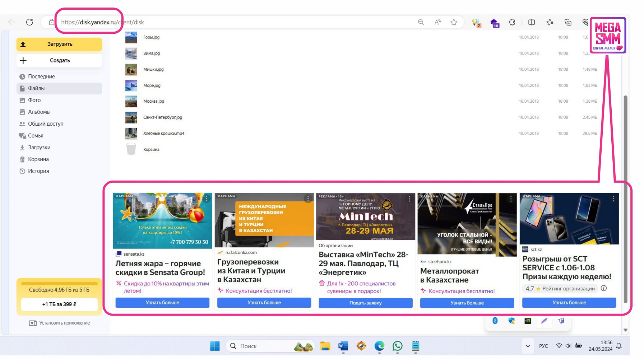The height and width of the screenshot is (359, 644).
Task: Open Фото section in sidebar
Action: [x=34, y=100]
